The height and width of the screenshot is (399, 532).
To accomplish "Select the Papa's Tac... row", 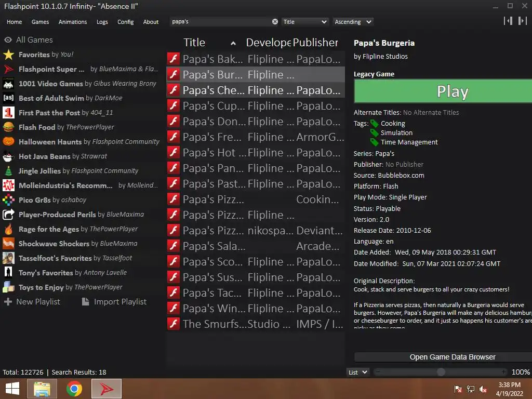I will [256, 293].
